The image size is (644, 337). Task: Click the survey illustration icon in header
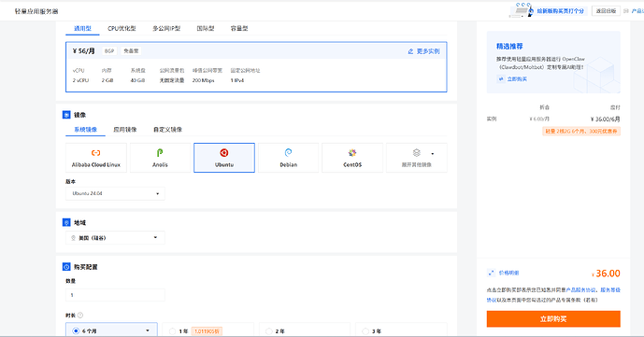[x=522, y=10]
